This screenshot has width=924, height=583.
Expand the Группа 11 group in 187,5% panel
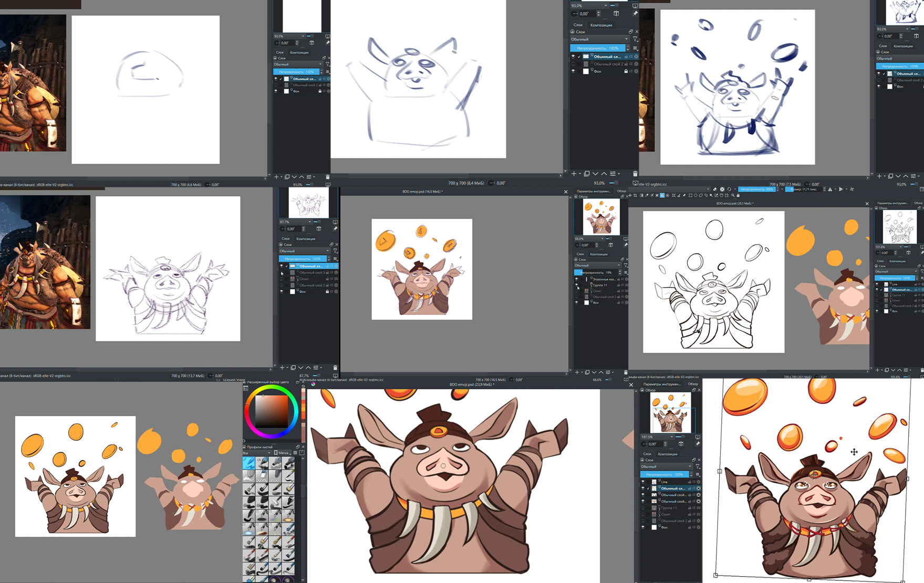pos(659,508)
